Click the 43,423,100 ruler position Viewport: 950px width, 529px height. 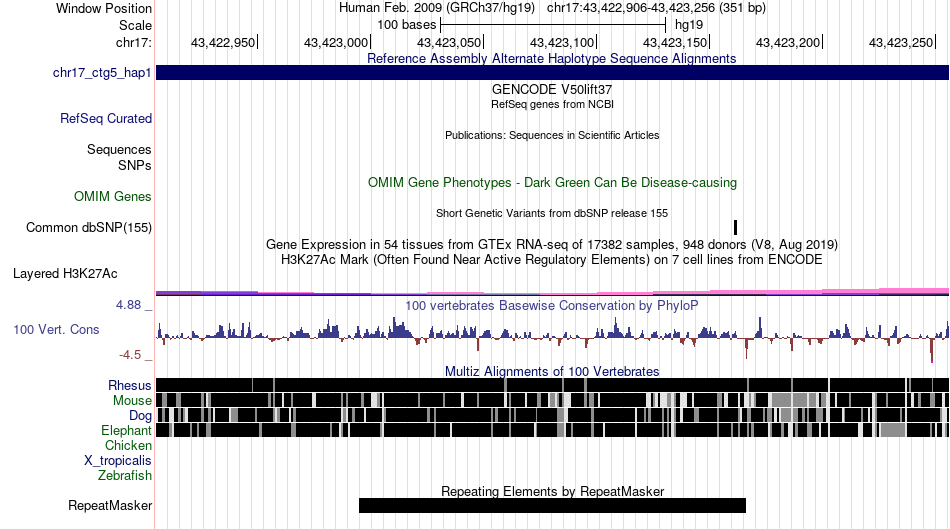pos(562,42)
